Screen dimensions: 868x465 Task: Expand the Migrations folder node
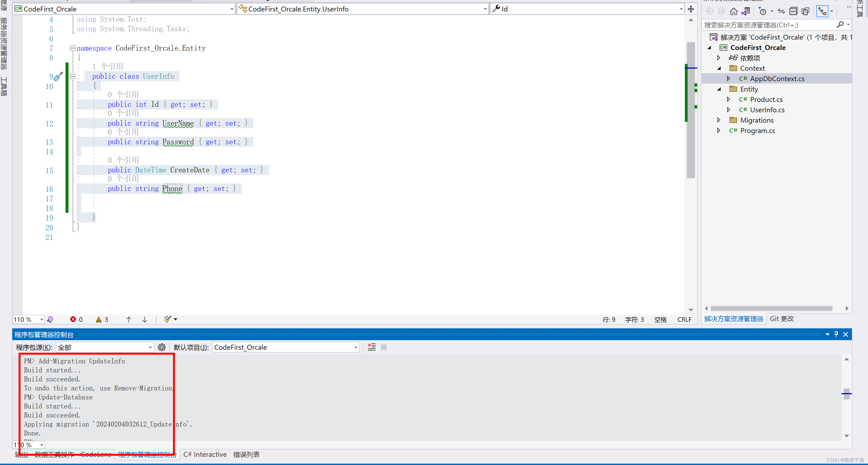(x=719, y=120)
